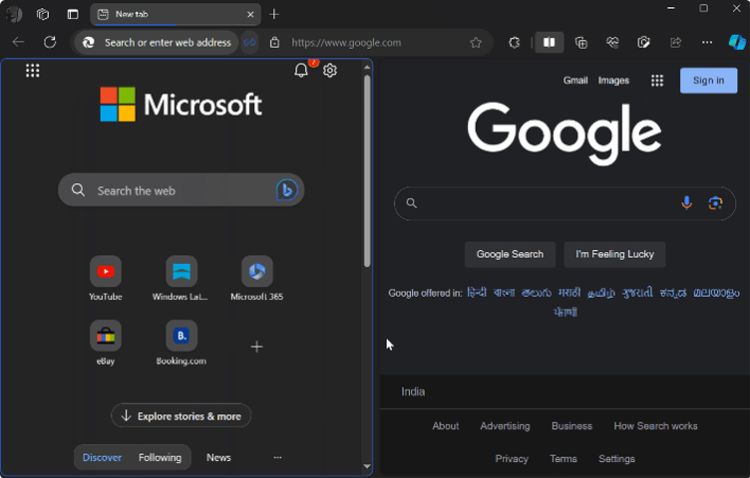
Task: Click the Share icon in toolbar
Action: 675,43
